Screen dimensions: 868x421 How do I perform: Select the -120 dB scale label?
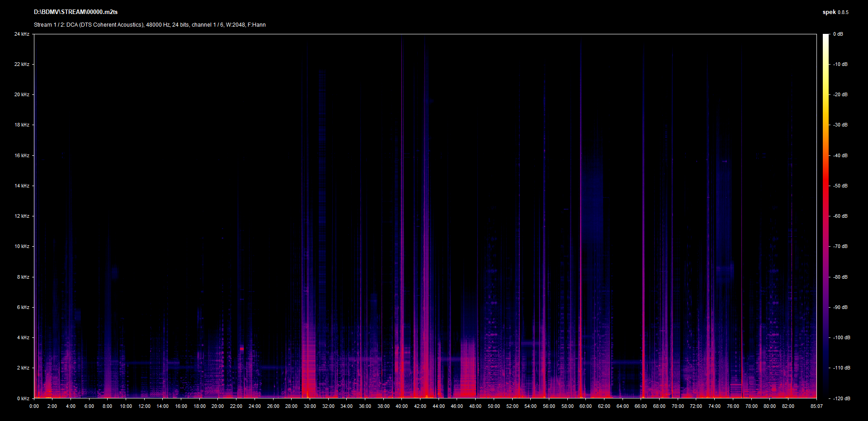pyautogui.click(x=841, y=398)
